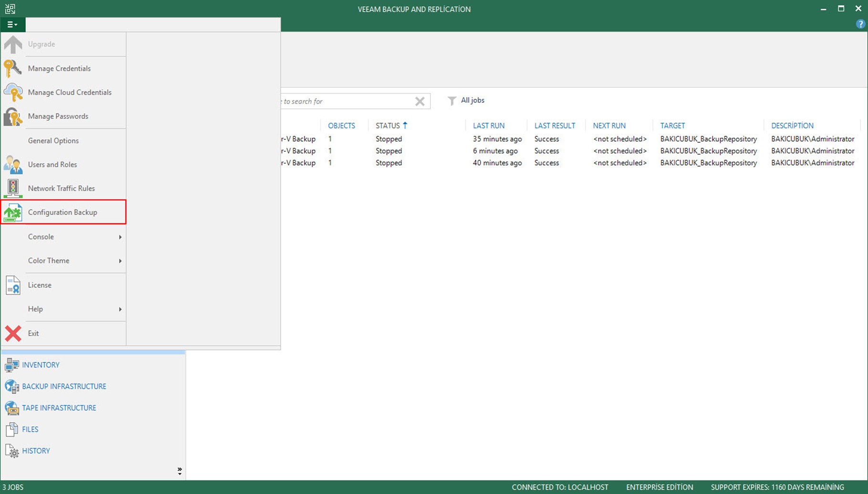This screenshot has height=494, width=868.
Task: Clear the search box with X
Action: 420,101
